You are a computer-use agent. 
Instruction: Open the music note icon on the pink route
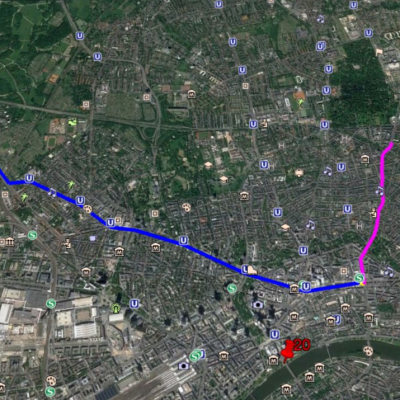tap(379, 190)
